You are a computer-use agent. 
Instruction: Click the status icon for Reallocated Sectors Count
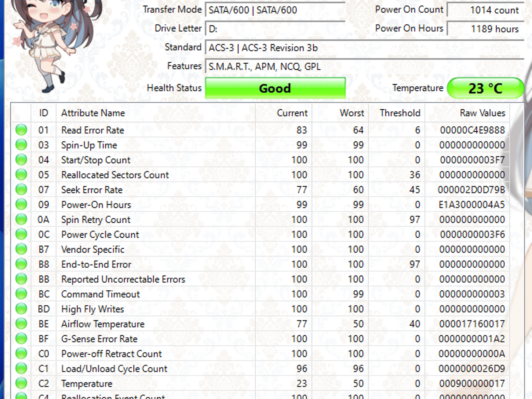[21, 175]
